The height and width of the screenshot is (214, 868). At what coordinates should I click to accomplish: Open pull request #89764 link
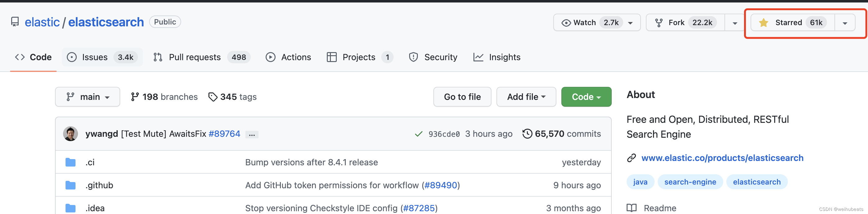(224, 134)
